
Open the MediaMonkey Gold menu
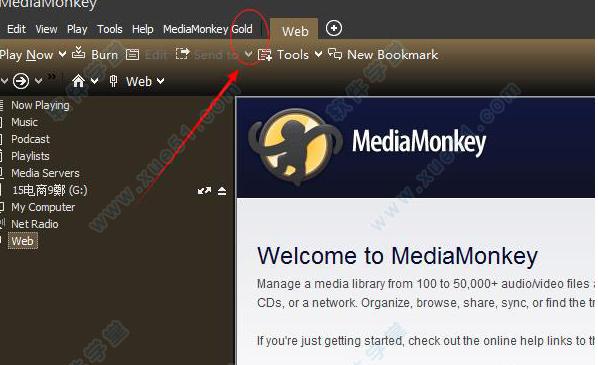click(208, 29)
